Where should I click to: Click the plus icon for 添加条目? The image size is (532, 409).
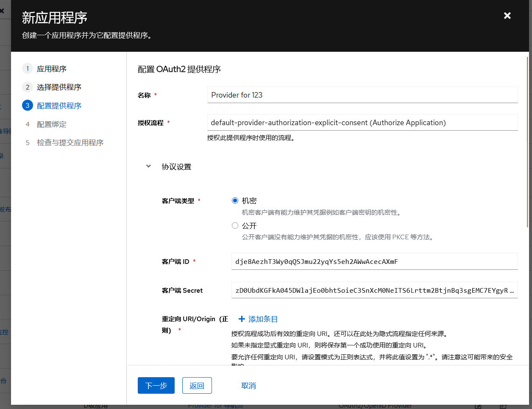(x=242, y=319)
